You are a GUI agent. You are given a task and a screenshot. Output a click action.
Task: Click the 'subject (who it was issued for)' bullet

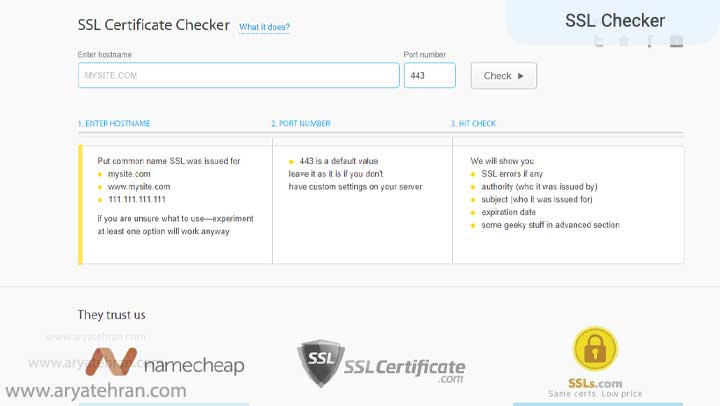click(x=537, y=199)
